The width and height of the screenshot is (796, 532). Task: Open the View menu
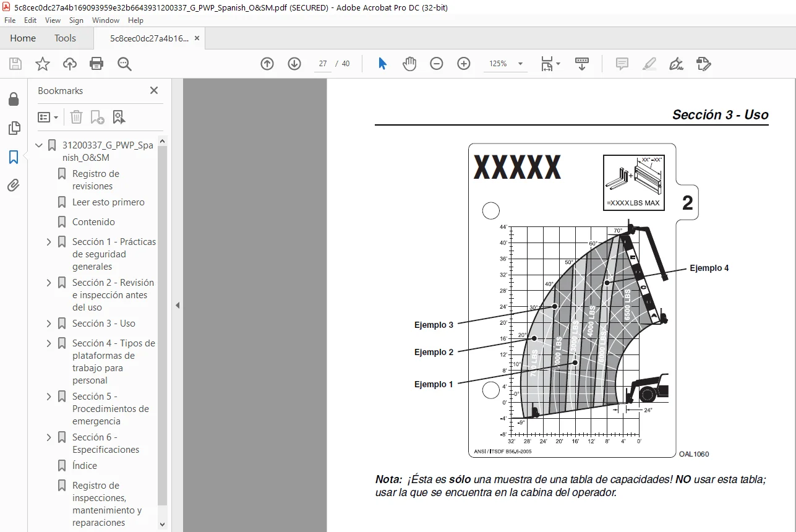(x=53, y=20)
